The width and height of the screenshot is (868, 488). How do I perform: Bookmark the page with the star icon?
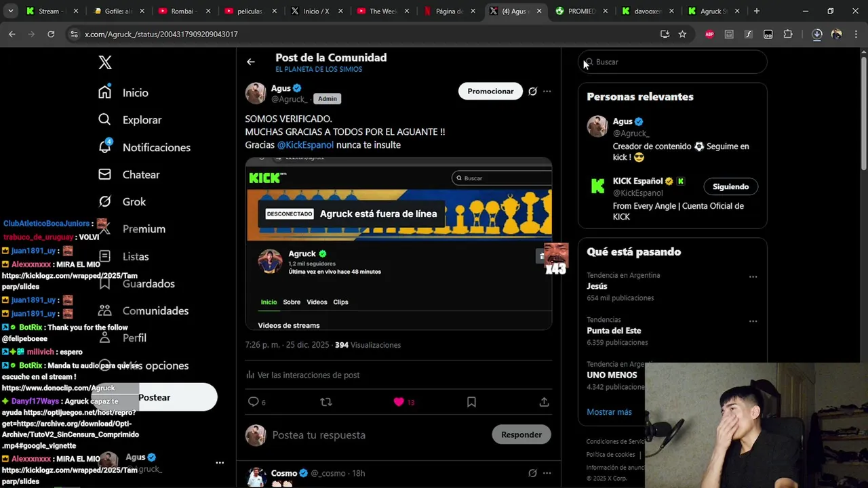pos(682,34)
